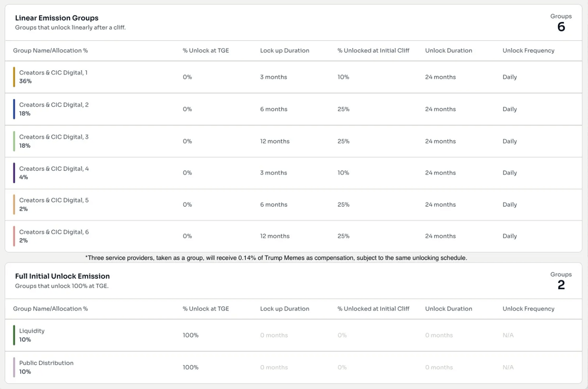
Task: Click '6 months' lock up for Digital, 2
Action: pyautogui.click(x=273, y=109)
